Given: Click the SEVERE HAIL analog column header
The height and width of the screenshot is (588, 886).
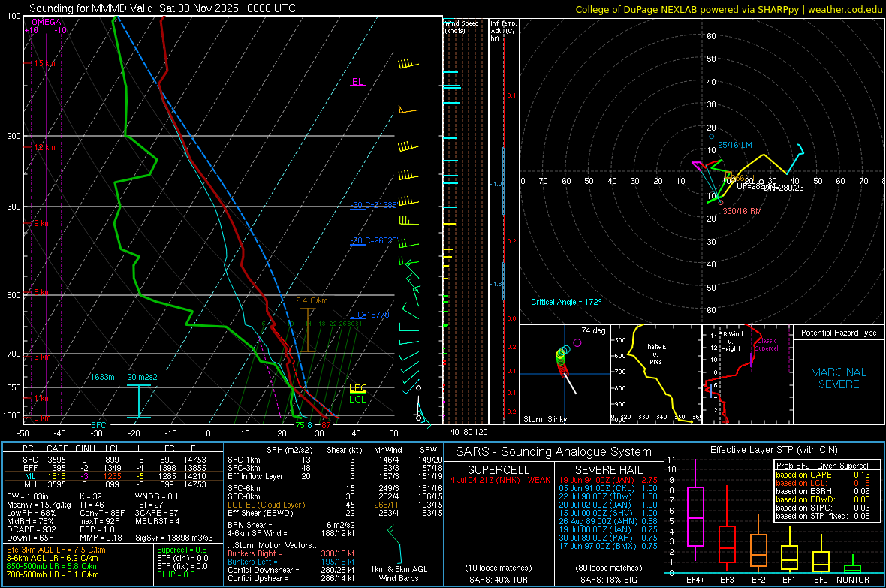Looking at the screenshot, I should (x=608, y=470).
